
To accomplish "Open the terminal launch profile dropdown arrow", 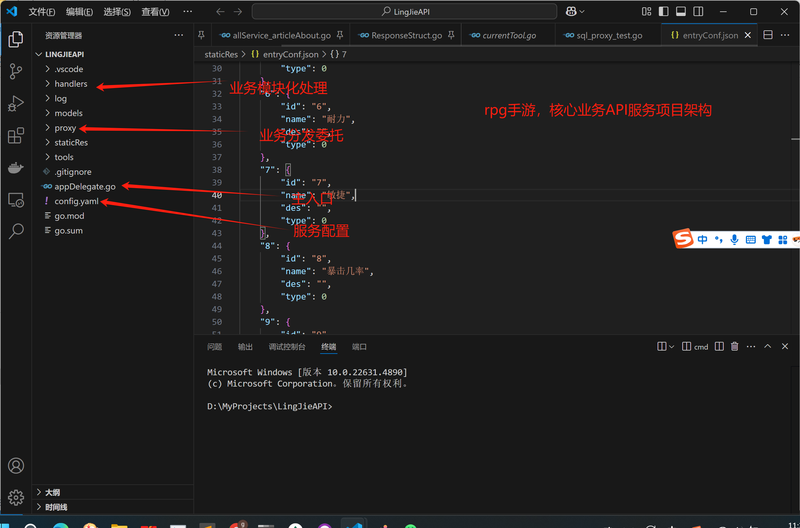I will click(x=671, y=346).
